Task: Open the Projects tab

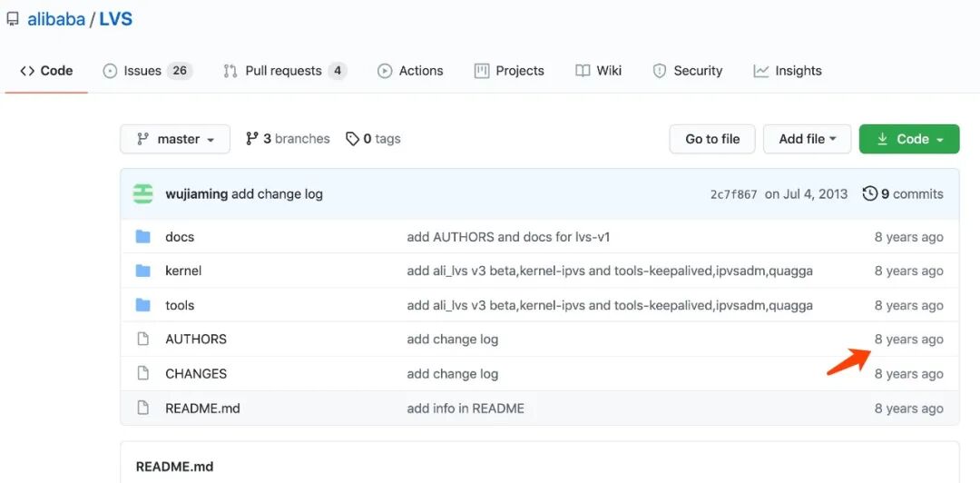Action: (x=509, y=71)
